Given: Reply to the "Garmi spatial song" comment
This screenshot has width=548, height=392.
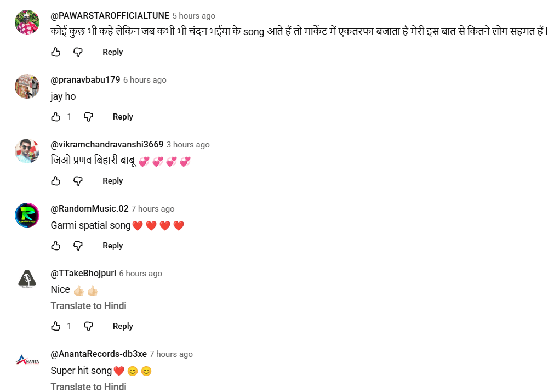Looking at the screenshot, I should 112,246.
